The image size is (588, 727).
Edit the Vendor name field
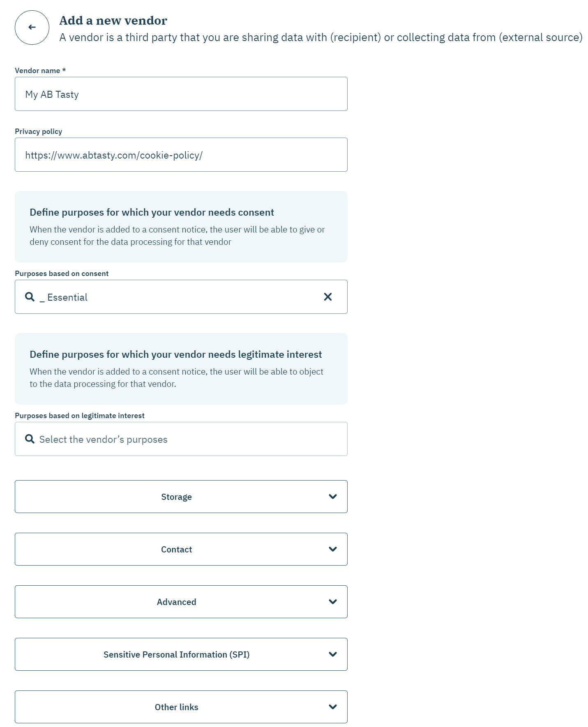[x=181, y=94]
